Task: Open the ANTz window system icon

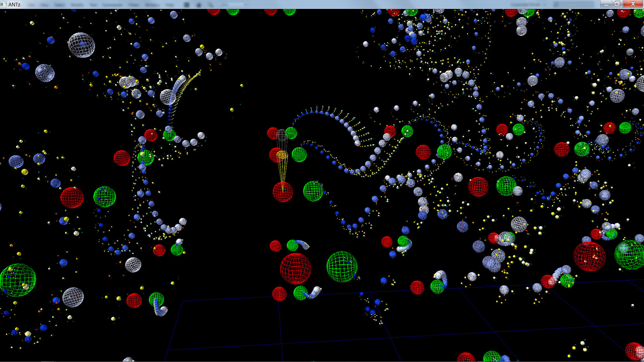Action: point(3,4)
